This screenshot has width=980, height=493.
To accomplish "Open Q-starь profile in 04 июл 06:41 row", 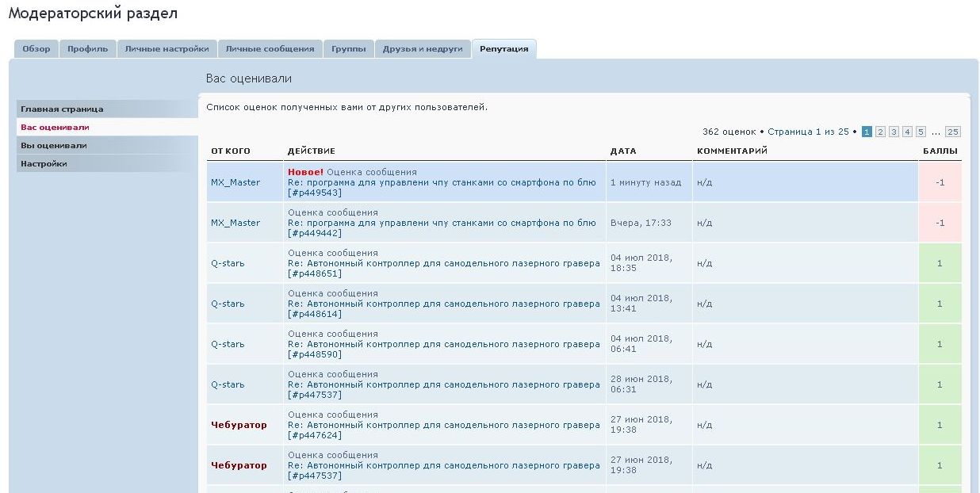I will [x=228, y=344].
